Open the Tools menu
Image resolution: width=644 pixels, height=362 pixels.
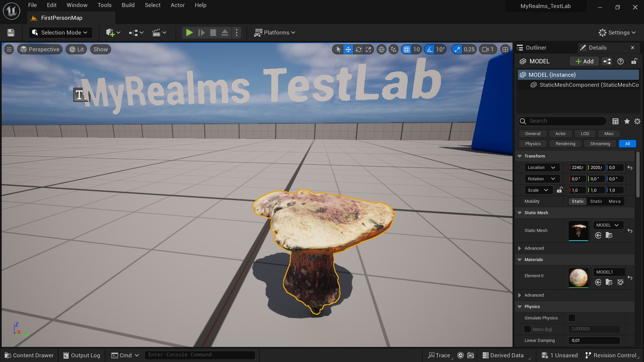104,5
